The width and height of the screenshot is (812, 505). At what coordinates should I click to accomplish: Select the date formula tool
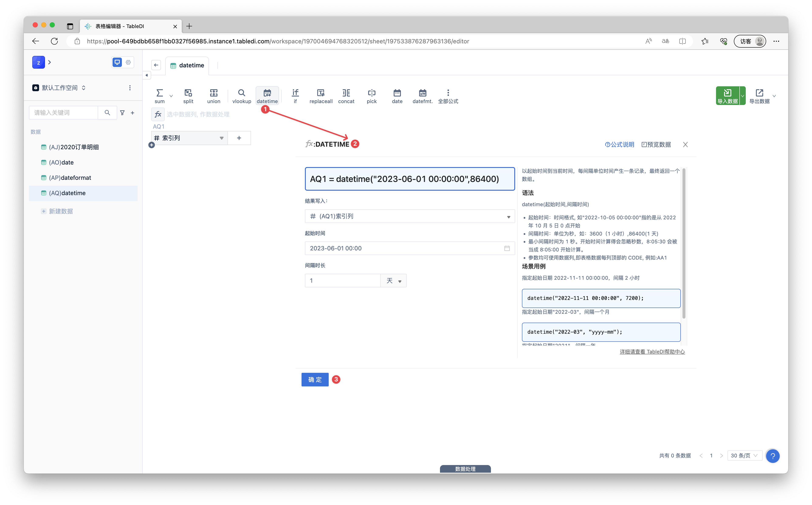coord(397,96)
